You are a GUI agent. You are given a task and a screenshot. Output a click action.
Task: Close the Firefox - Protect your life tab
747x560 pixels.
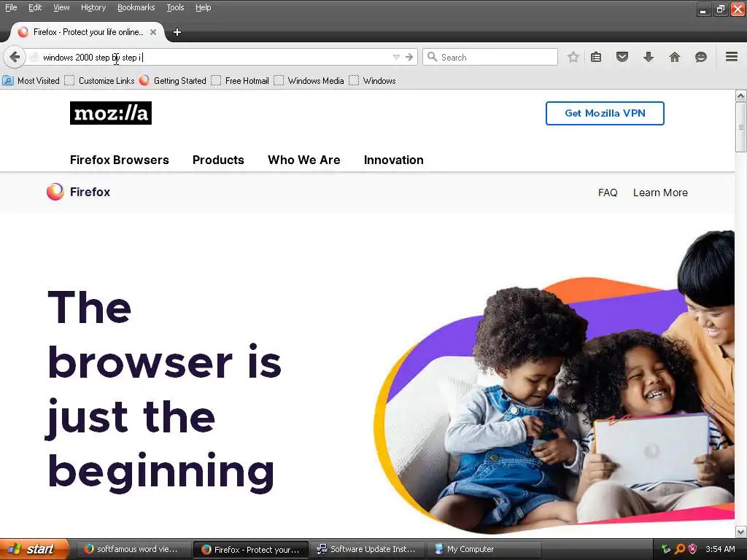153,32
